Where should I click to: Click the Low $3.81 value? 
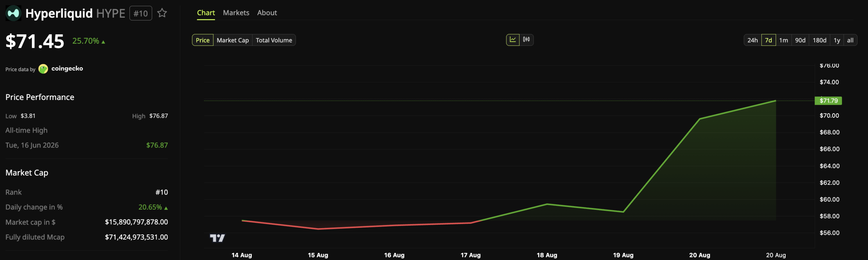(28, 116)
